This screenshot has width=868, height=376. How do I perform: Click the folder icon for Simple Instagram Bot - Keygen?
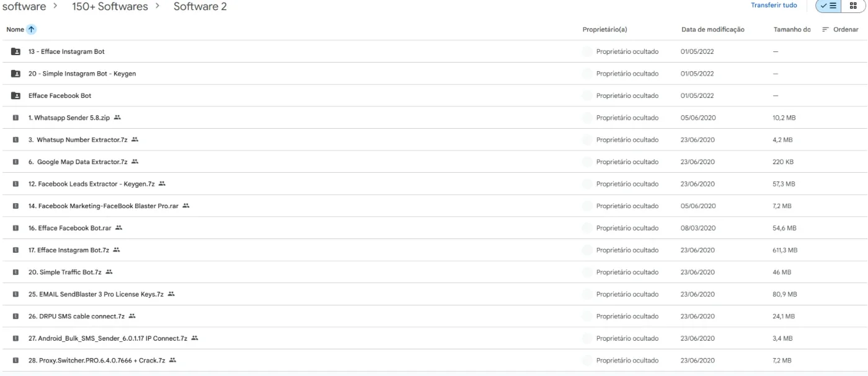(15, 74)
